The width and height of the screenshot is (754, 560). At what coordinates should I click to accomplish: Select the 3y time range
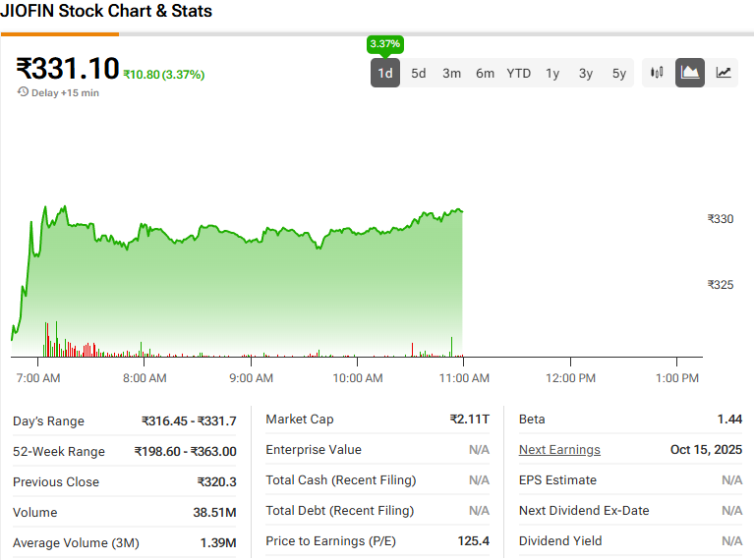585,73
